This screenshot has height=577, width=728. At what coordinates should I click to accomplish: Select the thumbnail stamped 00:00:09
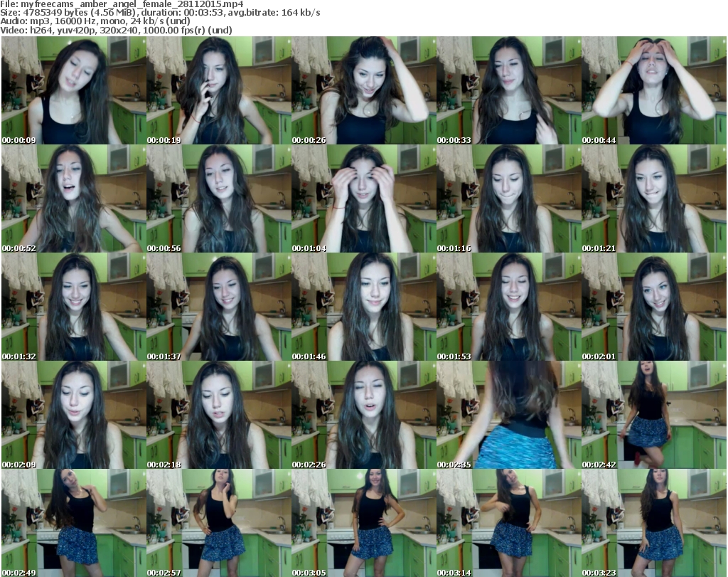pyautogui.click(x=73, y=90)
